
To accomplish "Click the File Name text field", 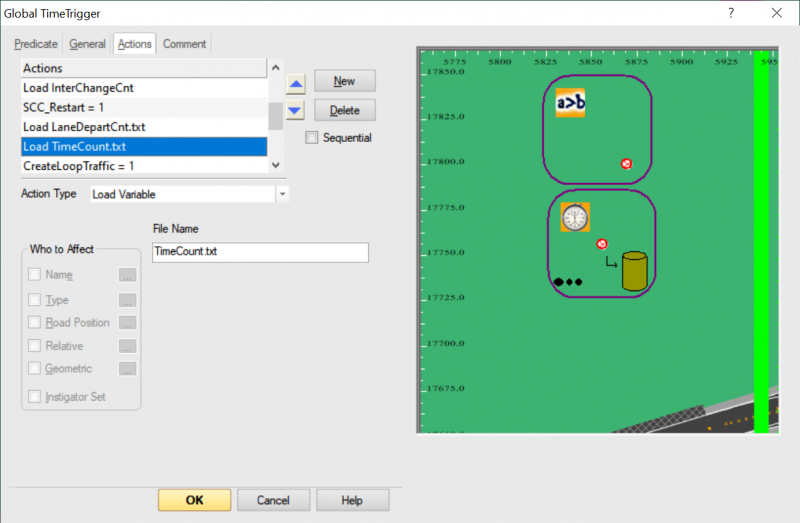I will [x=260, y=252].
